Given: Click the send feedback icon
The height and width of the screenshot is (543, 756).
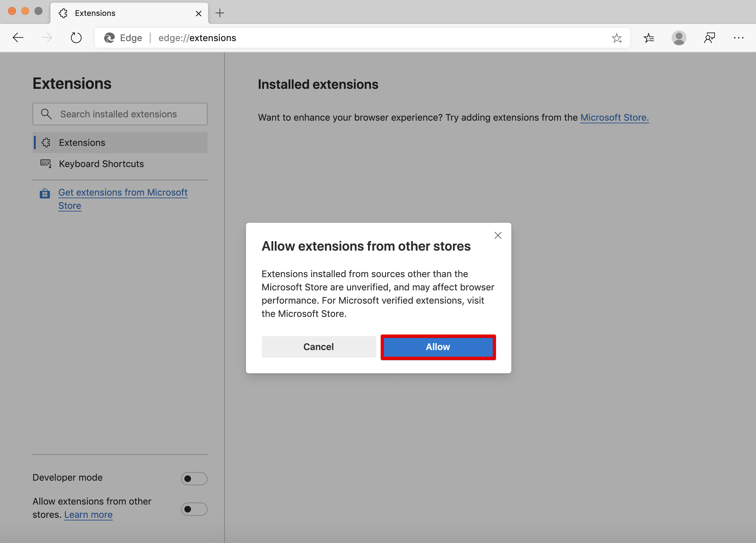Looking at the screenshot, I should [x=709, y=38].
